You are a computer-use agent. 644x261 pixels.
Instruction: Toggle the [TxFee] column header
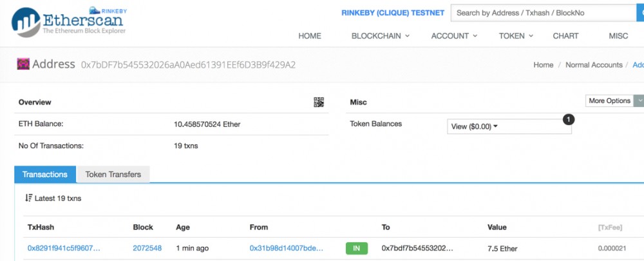tap(610, 227)
